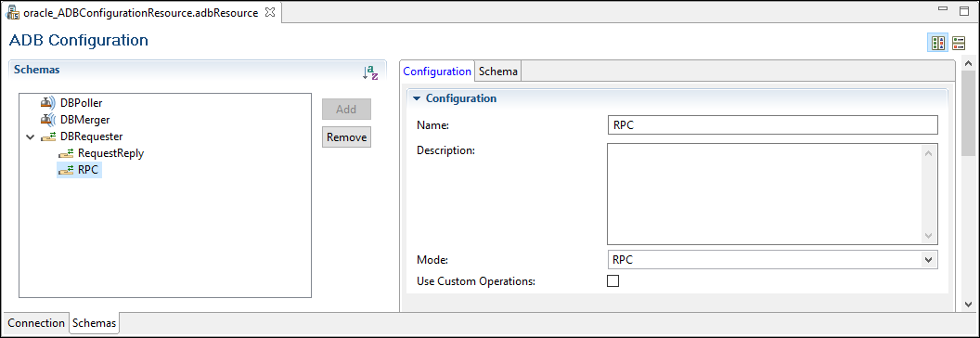Sort schemas alphabetically with a-z icon
980x338 pixels.
370,72
